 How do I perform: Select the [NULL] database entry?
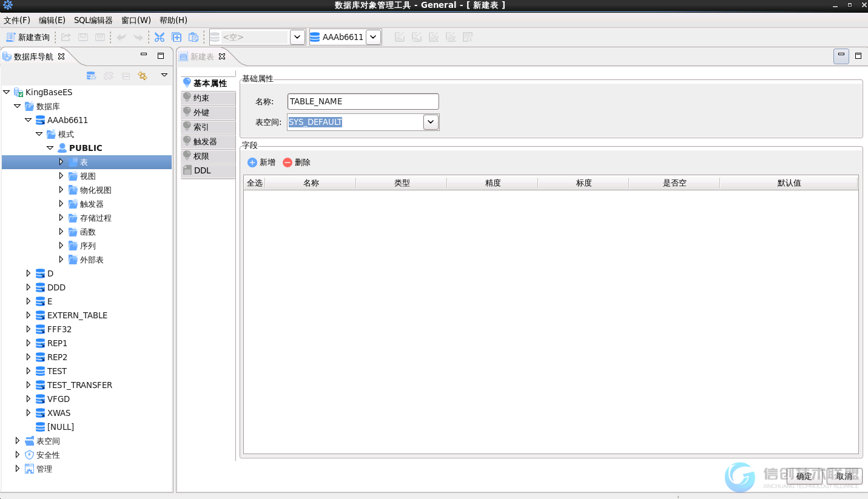tap(61, 427)
